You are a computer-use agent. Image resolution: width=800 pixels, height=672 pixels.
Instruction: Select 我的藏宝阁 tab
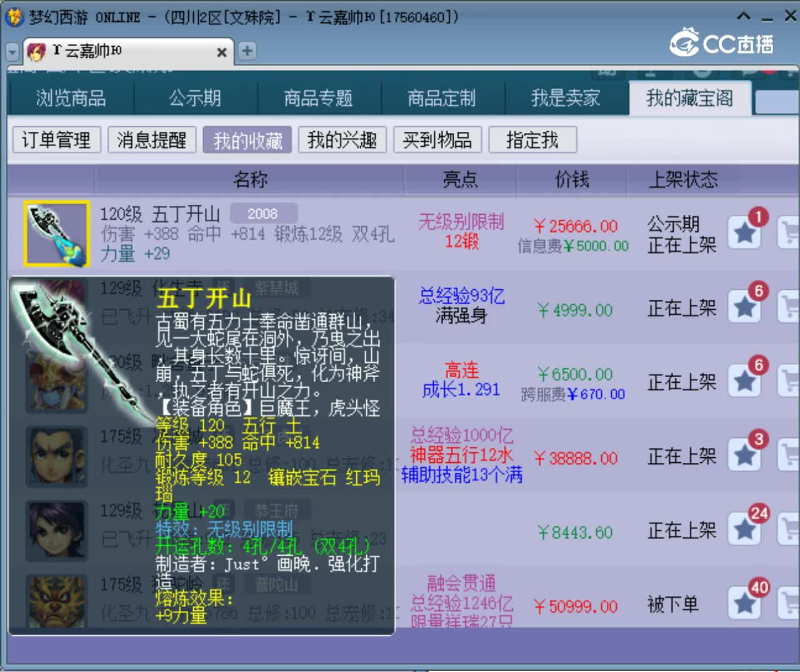690,98
